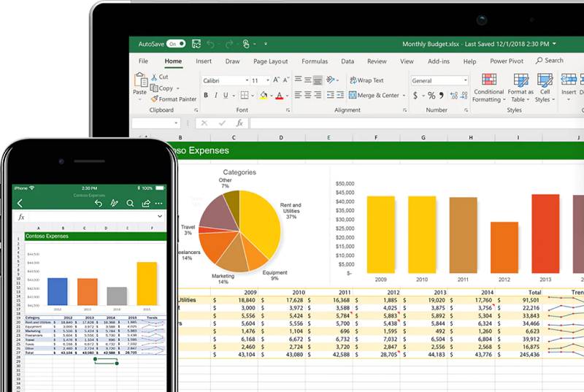Tap the share icon on phone toolbar
Screen dimensions: 584x392
pos(145,203)
